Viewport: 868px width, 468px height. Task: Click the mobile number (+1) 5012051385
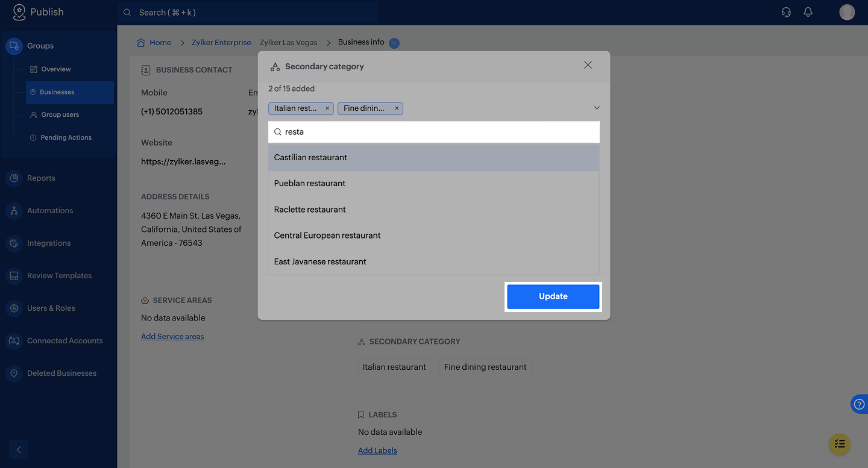point(172,112)
